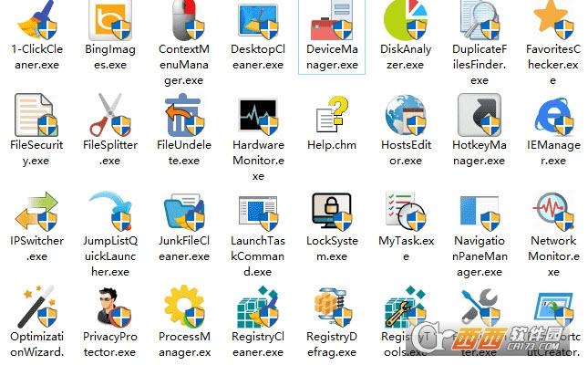This screenshot has height=365, width=588.
Task: Select FileSplitter.exe scissors icon
Action: tap(108, 115)
